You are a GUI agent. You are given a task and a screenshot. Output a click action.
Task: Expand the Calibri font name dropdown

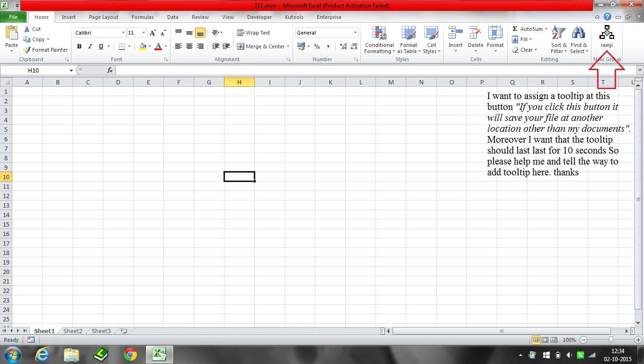pos(123,33)
